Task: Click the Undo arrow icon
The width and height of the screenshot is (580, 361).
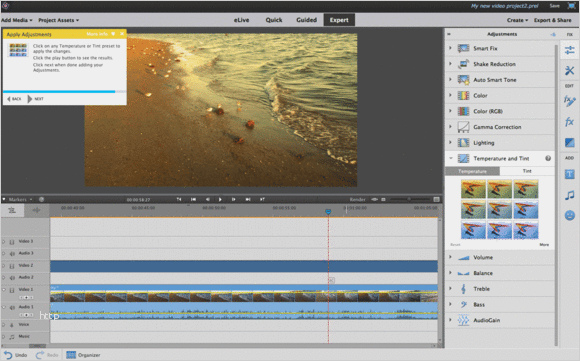Action: click(8, 355)
